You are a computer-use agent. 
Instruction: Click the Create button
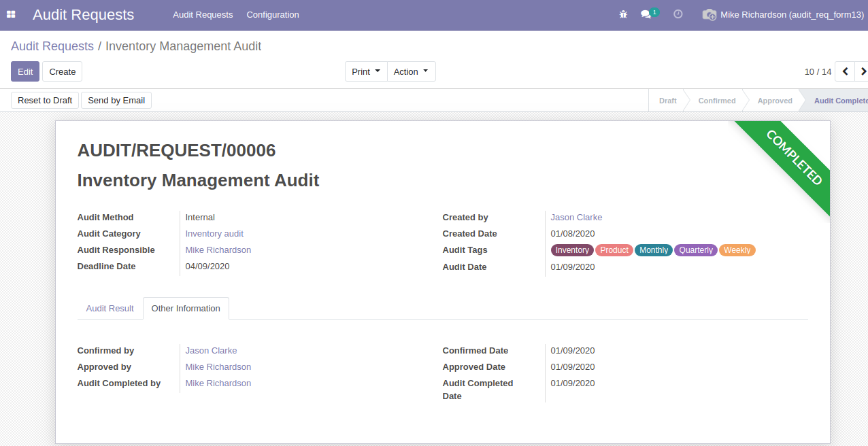tap(63, 71)
